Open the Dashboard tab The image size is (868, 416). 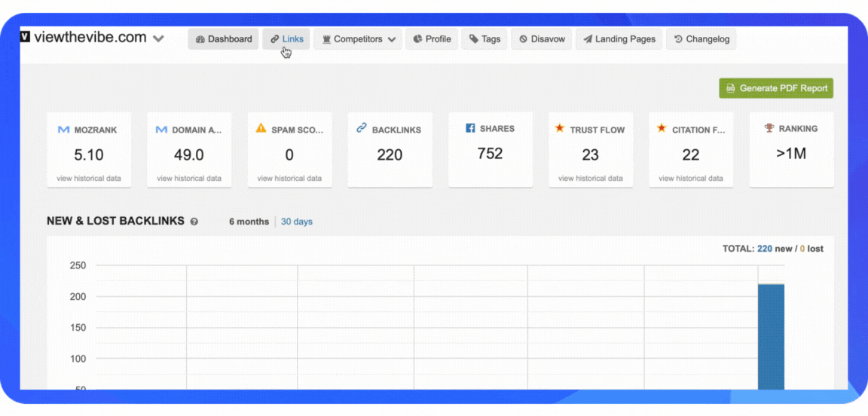point(223,38)
